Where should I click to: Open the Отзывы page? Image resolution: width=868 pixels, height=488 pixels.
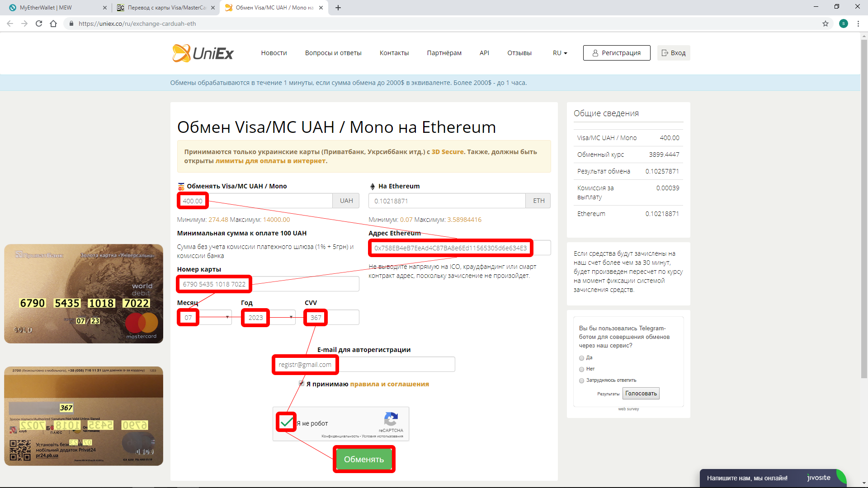(x=519, y=53)
